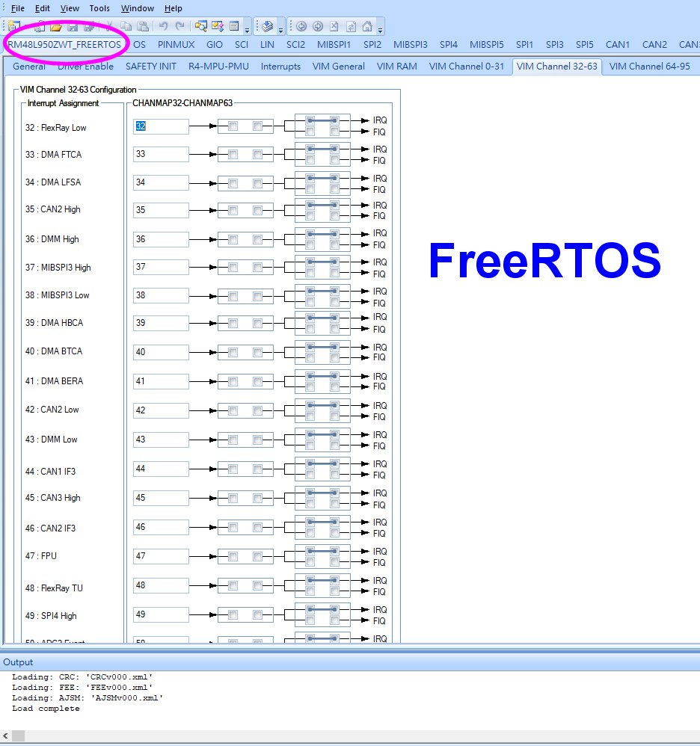Click the CHANMAP field containing 47
The height and width of the screenshot is (746, 700).
[161, 557]
